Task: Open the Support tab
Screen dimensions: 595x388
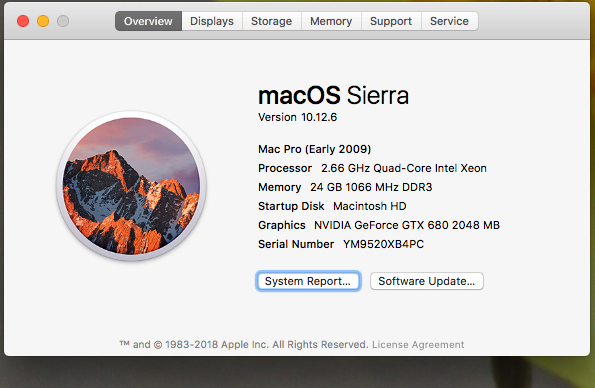Action: click(391, 21)
